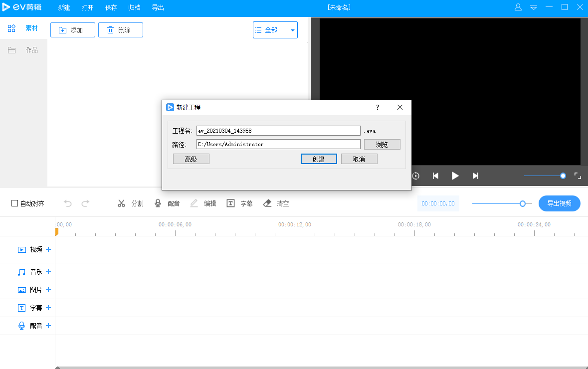Click the [未命名] project title
The height and width of the screenshot is (369, 588).
[x=339, y=7]
